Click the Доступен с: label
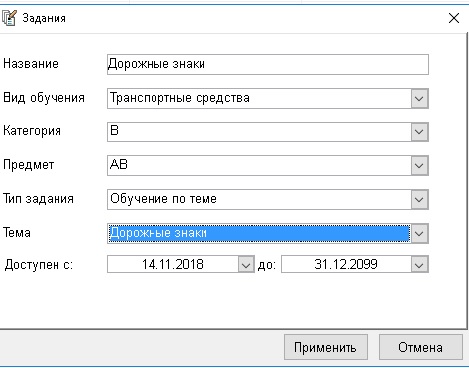Viewport: 469px width, 368px height. coord(39,265)
